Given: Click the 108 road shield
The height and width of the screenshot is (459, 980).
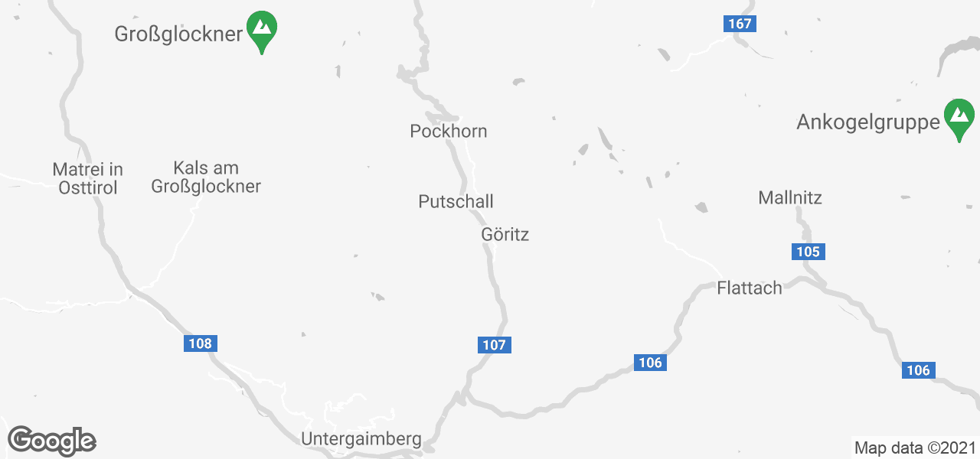Looking at the screenshot, I should [x=200, y=343].
